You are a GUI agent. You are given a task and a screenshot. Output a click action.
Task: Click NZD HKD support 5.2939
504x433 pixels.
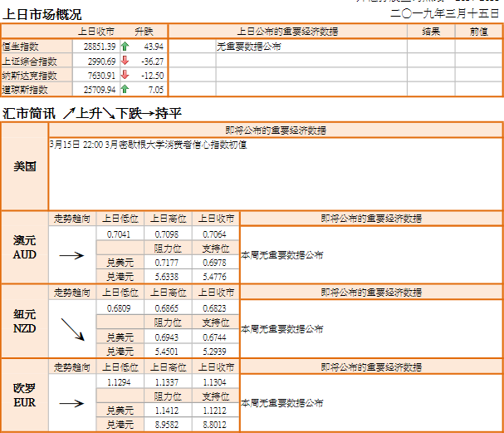pyautogui.click(x=214, y=352)
